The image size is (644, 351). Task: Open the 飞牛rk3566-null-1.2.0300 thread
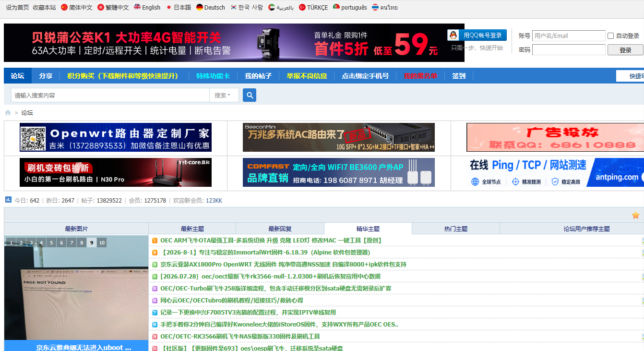[270, 277]
